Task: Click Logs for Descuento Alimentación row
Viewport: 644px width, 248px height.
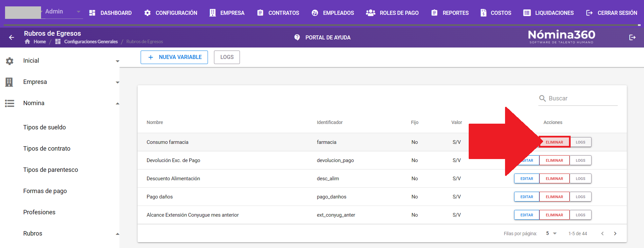Action: pyautogui.click(x=580, y=179)
